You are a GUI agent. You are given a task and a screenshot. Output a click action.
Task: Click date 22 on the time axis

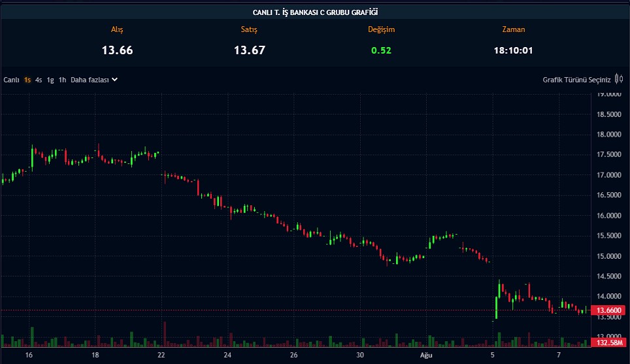coord(161,355)
